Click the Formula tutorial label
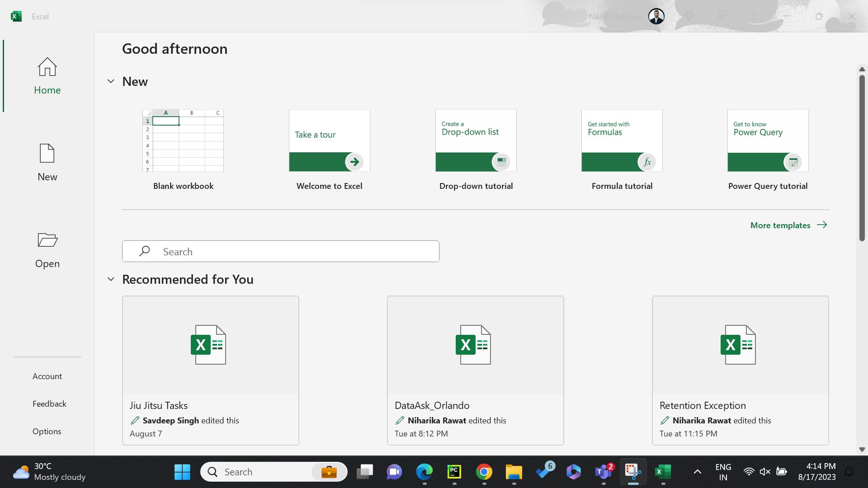 pos(622,186)
